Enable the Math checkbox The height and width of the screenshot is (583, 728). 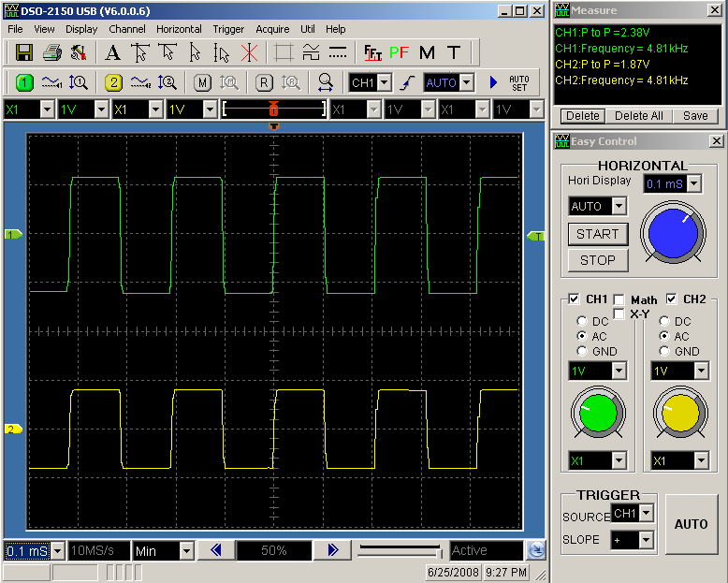(x=619, y=299)
